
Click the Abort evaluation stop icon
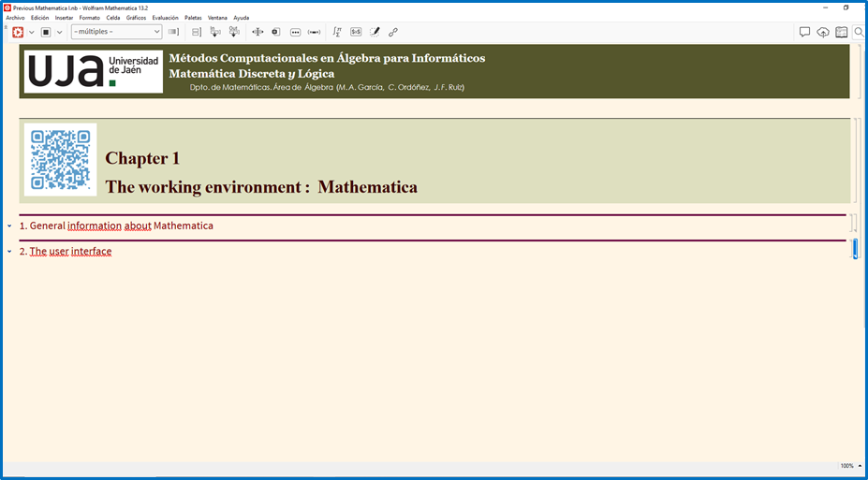[46, 32]
